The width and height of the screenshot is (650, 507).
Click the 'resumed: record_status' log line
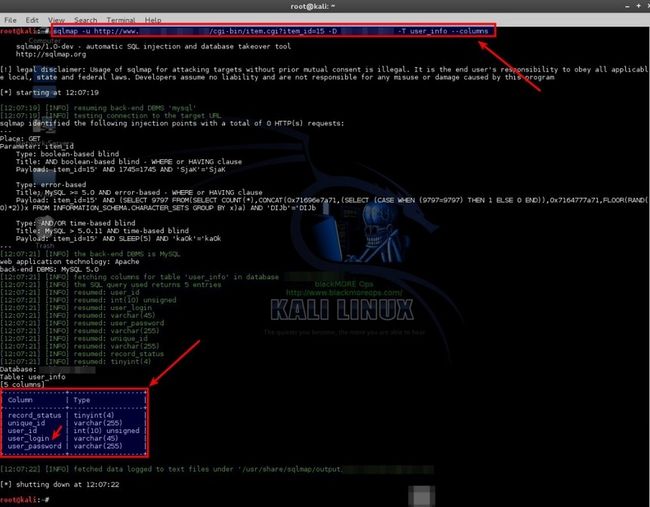click(x=82, y=354)
